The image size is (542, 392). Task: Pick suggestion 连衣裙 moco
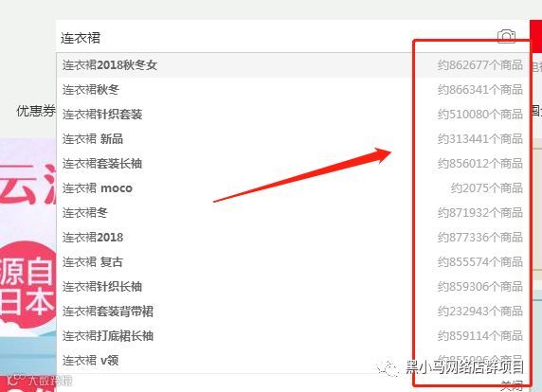click(x=293, y=188)
